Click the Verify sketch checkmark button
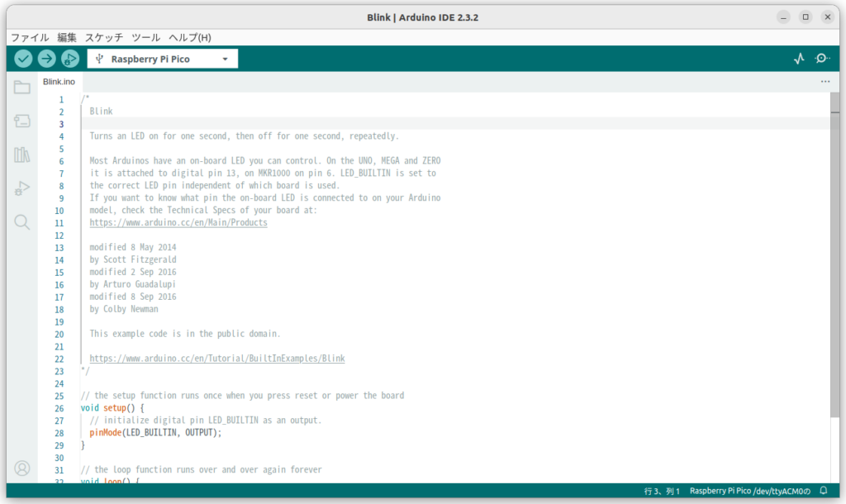The height and width of the screenshot is (504, 846). pos(23,59)
